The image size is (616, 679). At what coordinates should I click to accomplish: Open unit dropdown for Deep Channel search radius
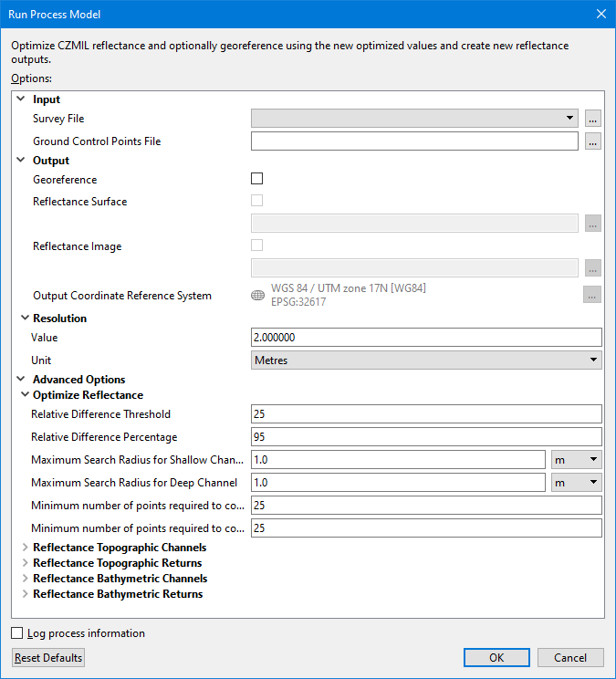pos(576,483)
